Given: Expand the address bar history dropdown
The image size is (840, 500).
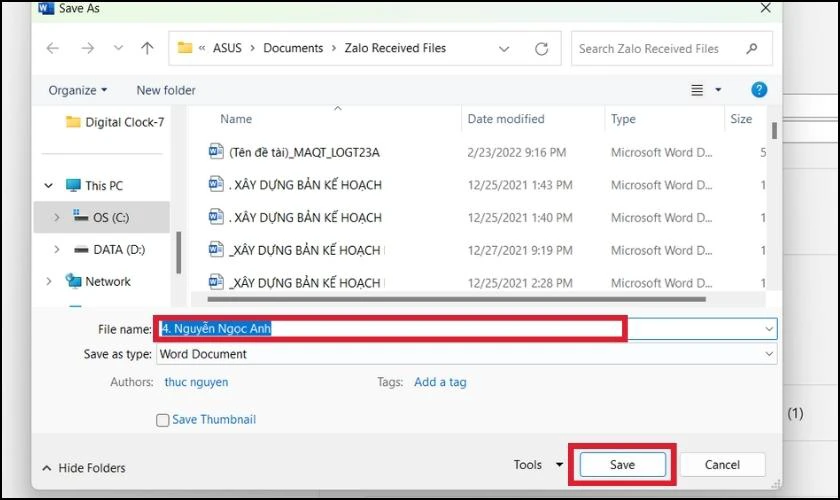Looking at the screenshot, I should [504, 49].
